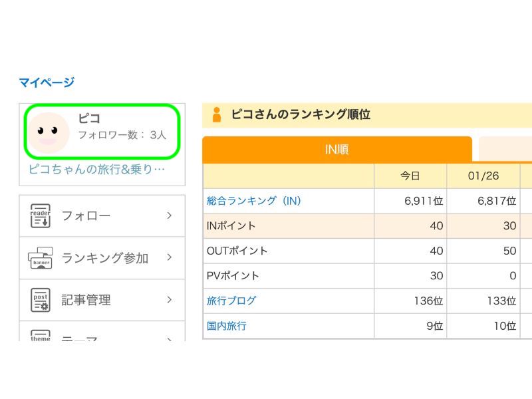
Task: Open the マイページ link
Action: (47, 82)
